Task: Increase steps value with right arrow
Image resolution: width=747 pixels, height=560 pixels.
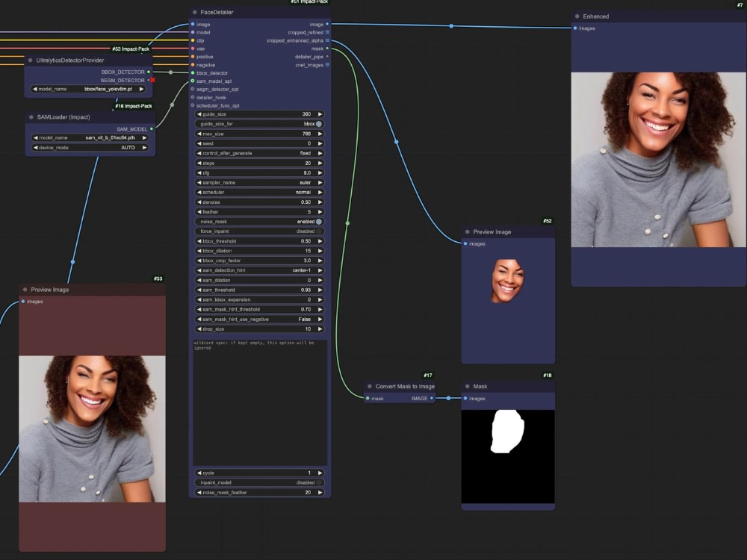Action: pyautogui.click(x=320, y=163)
